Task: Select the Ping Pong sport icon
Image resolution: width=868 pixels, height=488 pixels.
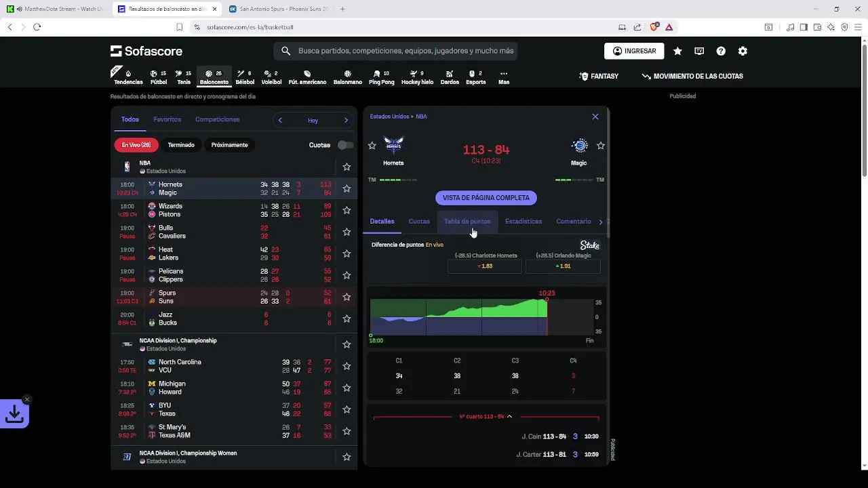Action: 381,77
